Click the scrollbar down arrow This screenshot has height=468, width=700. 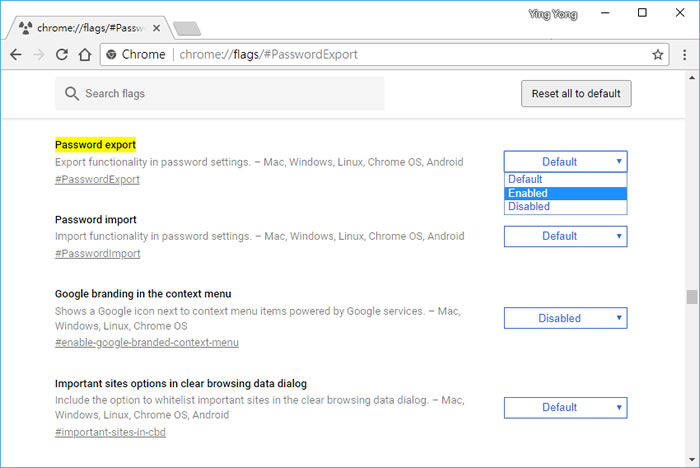click(692, 460)
